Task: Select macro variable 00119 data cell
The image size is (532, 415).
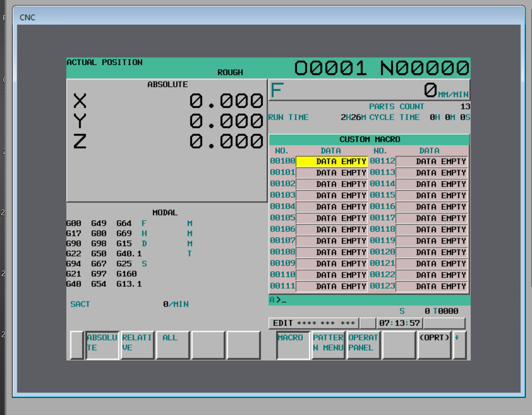Action: (432, 241)
